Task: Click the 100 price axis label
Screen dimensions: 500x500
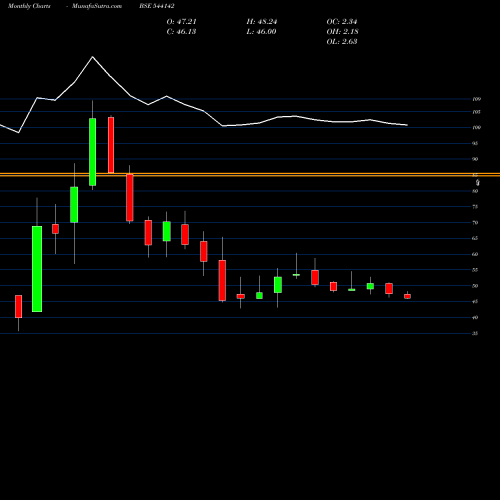Action: tap(476, 127)
